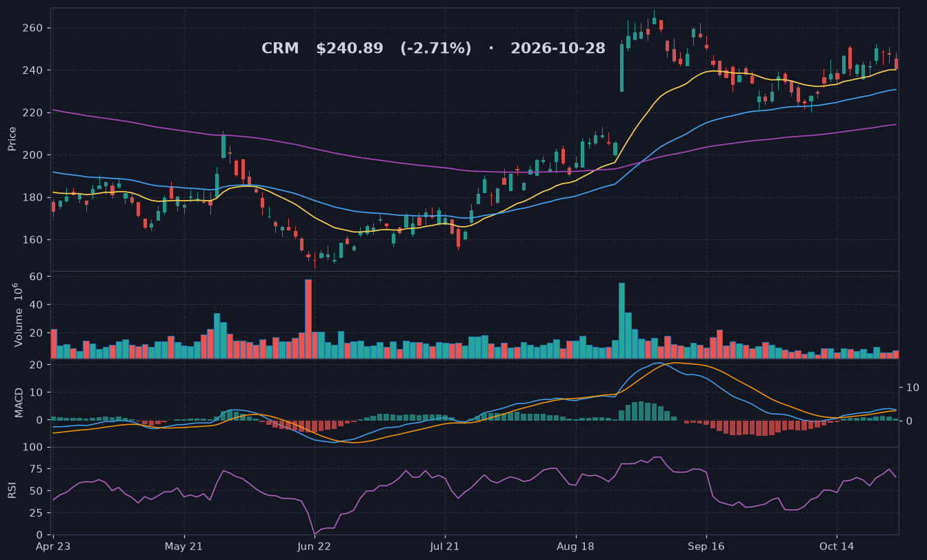Click the Price axis title
The height and width of the screenshot is (560, 927).
coord(12,139)
